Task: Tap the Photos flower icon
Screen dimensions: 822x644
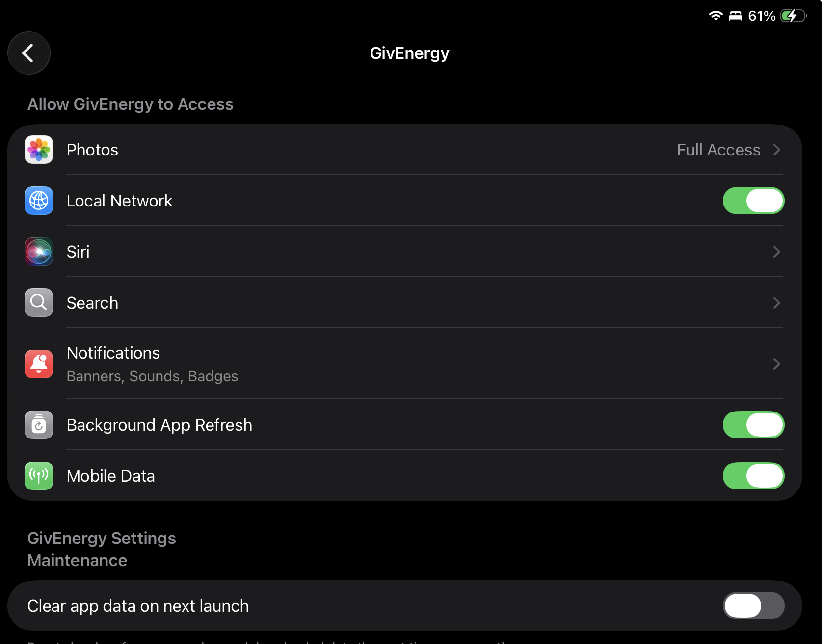Action: 39,150
